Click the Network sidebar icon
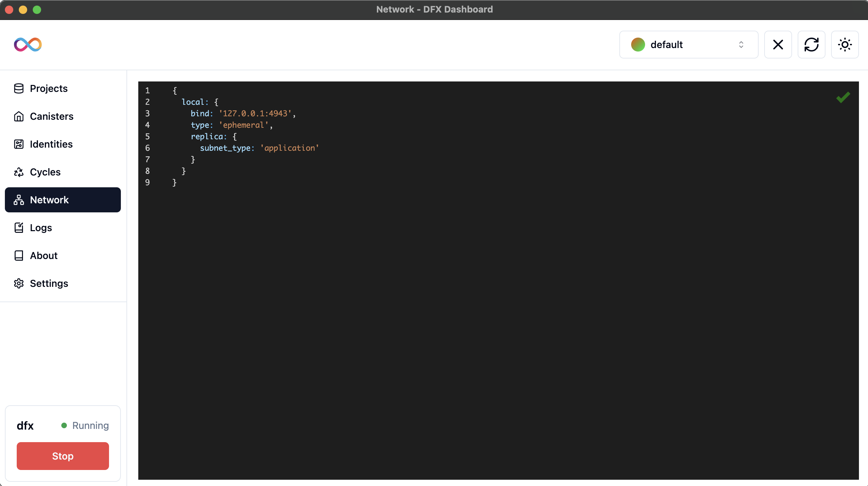Screen dimensions: 868x486 (20, 199)
